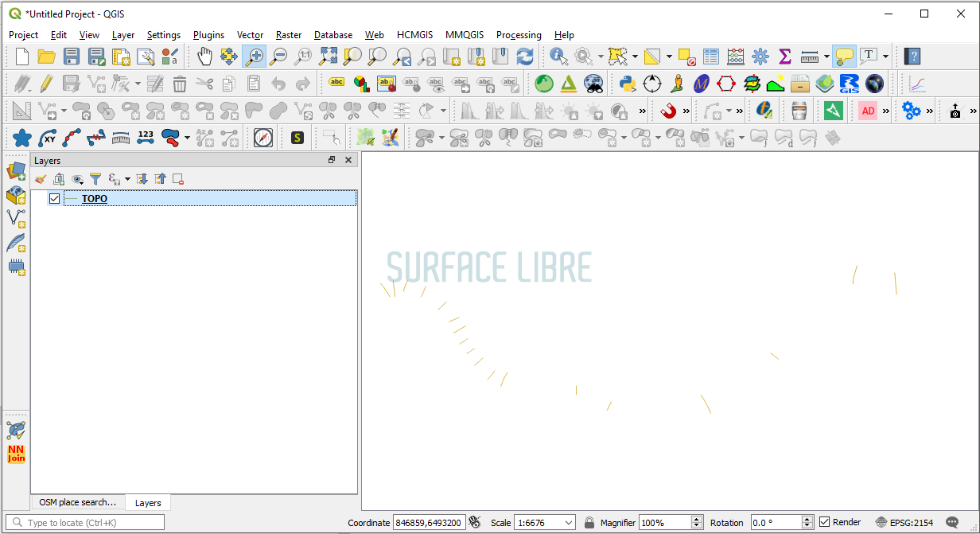Select the TOPO layer name
The height and width of the screenshot is (534, 980).
coord(95,199)
